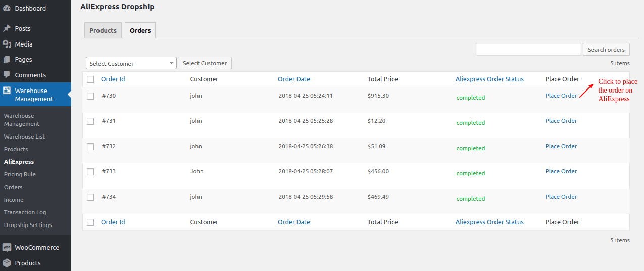
Task: Click the $915.30 total price cell
Action: coord(378,96)
